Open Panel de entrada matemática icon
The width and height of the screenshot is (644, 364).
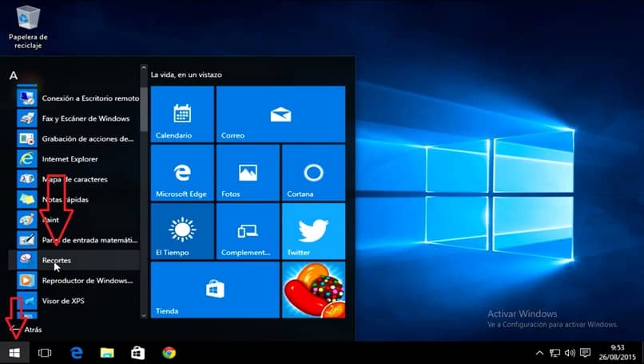pyautogui.click(x=27, y=240)
